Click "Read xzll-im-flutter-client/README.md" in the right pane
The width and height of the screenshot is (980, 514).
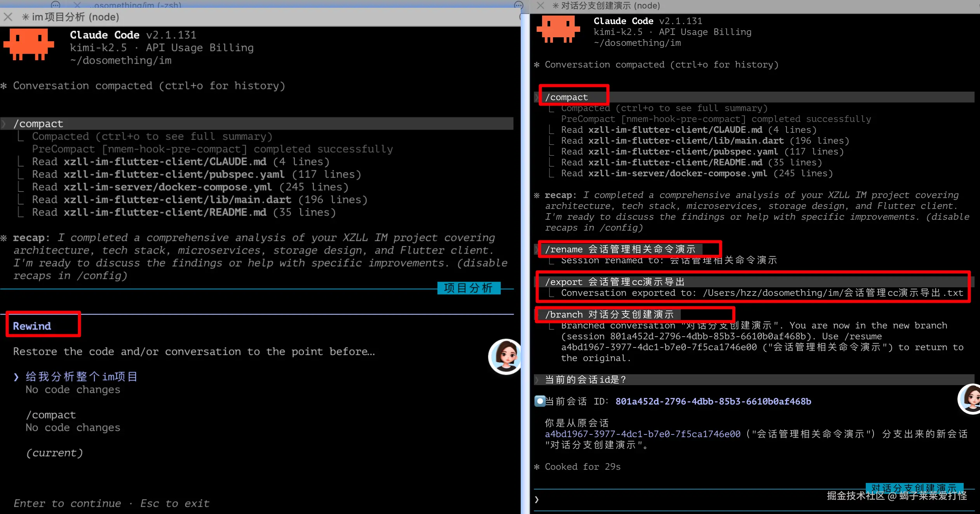pyautogui.click(x=692, y=162)
